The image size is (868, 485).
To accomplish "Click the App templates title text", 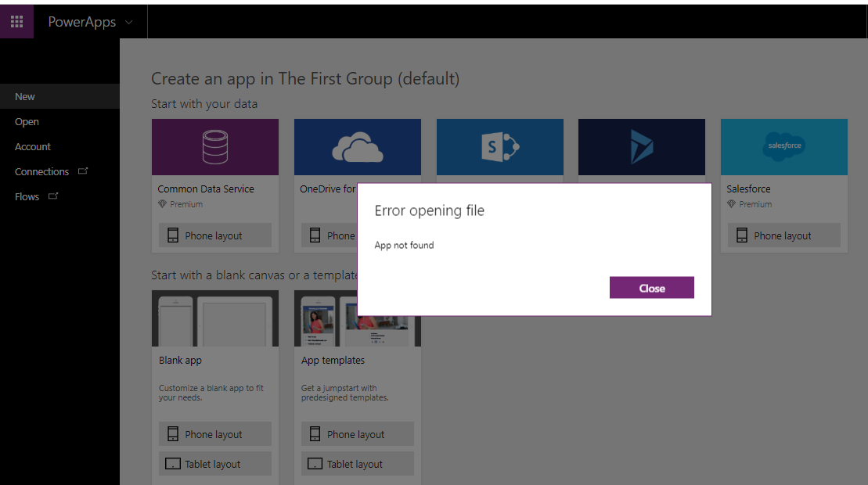I will (333, 360).
